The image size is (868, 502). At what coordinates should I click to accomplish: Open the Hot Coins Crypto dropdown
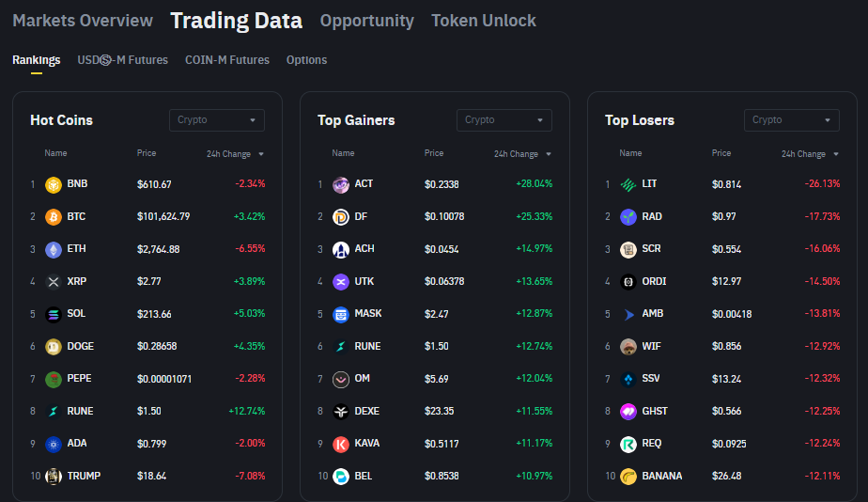(x=217, y=119)
